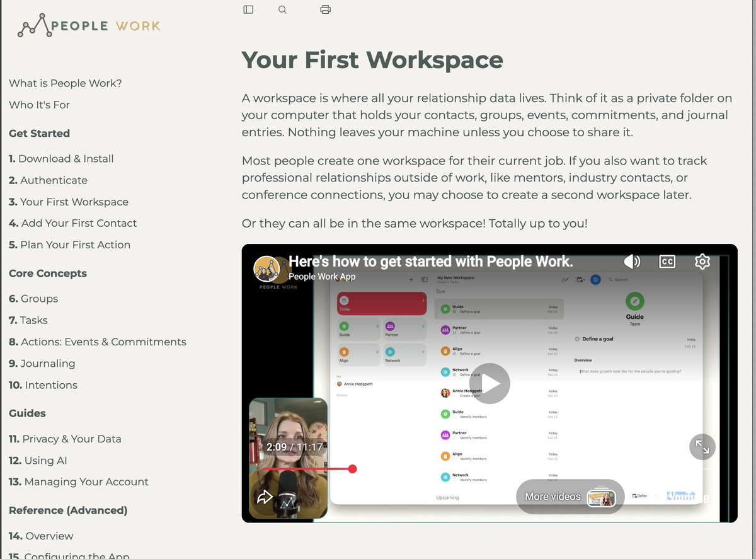756x559 pixels.
Task: Go to '2. Authenticate' section
Action: (x=48, y=180)
